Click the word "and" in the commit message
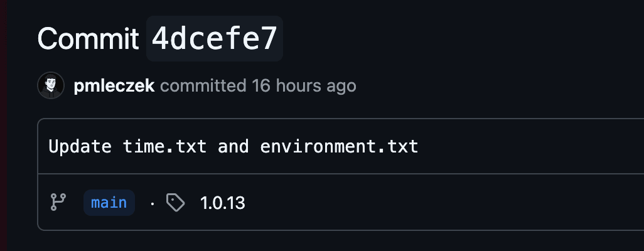 pos(233,147)
